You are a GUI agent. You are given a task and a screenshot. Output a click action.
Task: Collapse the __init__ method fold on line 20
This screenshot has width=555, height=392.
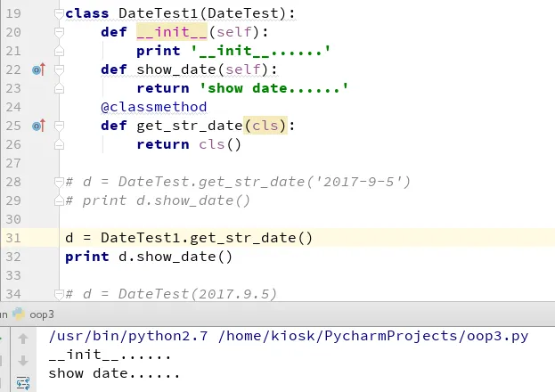(59, 32)
